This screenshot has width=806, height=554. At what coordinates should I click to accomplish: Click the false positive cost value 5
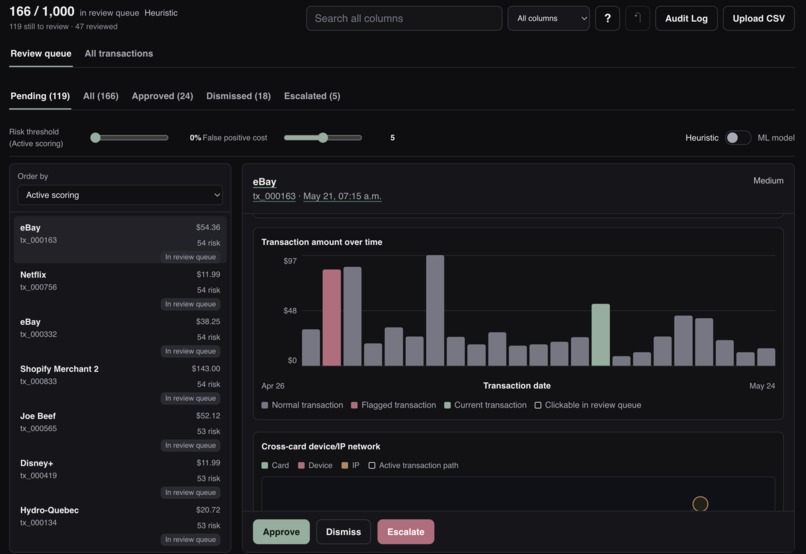392,138
